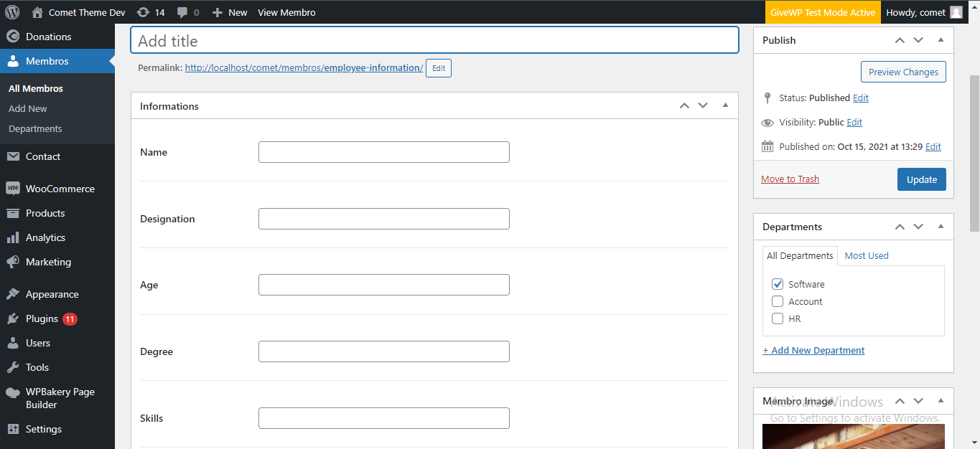Click the home icon for Comet Theme Dev
Screen dimensions: 980x449
pyautogui.click(x=37, y=12)
